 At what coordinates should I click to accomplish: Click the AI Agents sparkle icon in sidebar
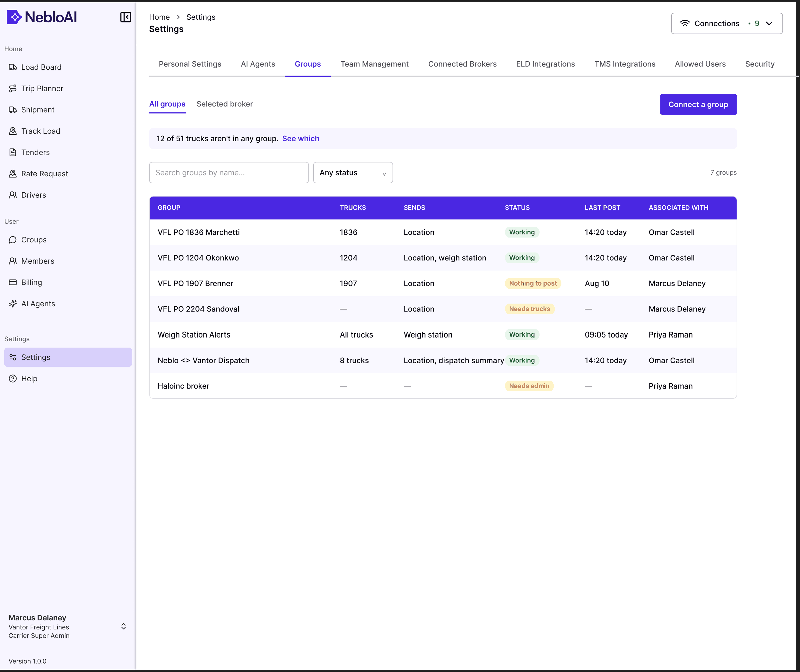click(13, 304)
